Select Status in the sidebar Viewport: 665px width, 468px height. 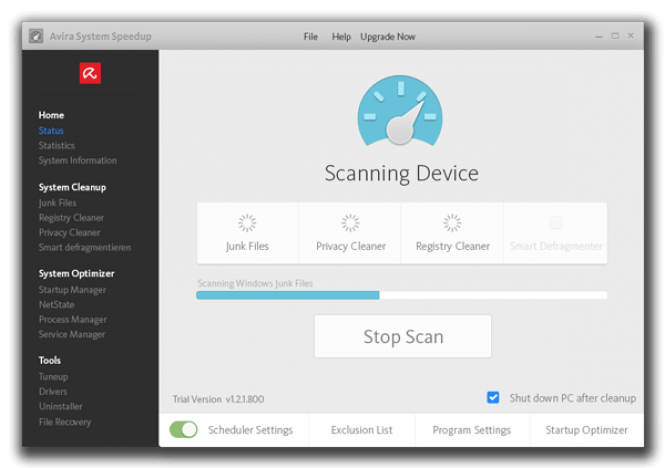[51, 130]
